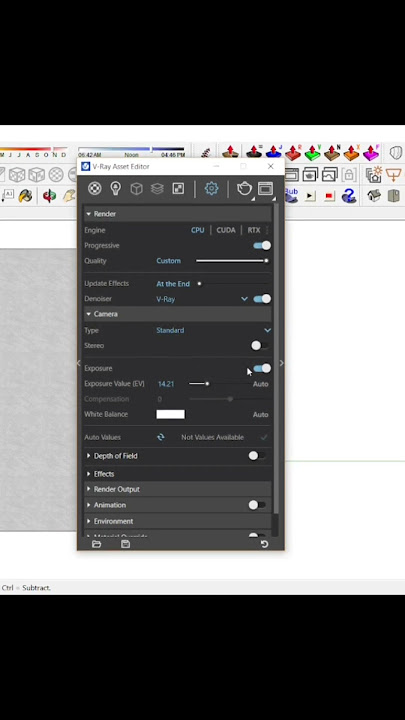Click the engine options three-dot menu
405x720 pixels.
click(267, 230)
